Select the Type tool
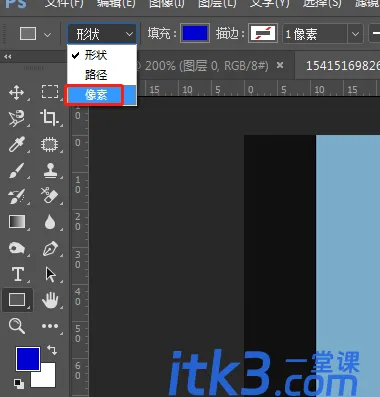Screen dimensions: 380x397 (18, 274)
